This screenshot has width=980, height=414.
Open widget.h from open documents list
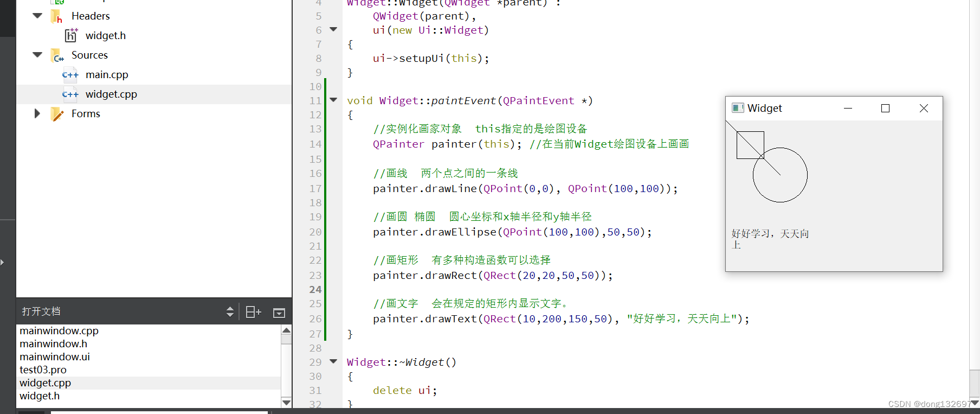[40, 396]
